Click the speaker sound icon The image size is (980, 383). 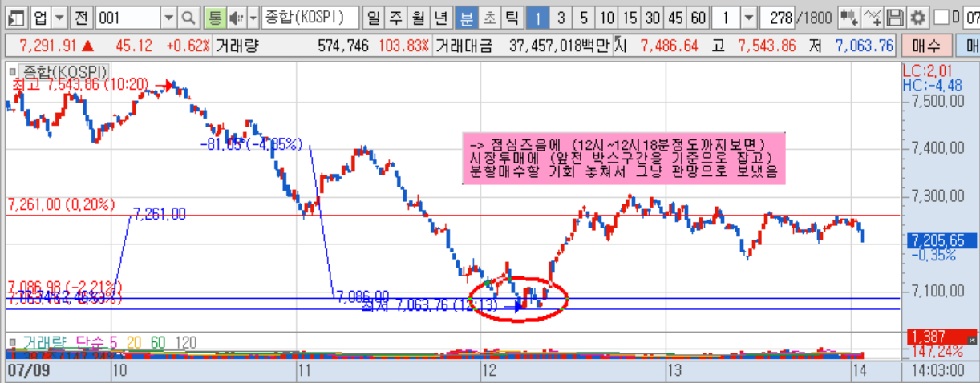click(x=237, y=18)
